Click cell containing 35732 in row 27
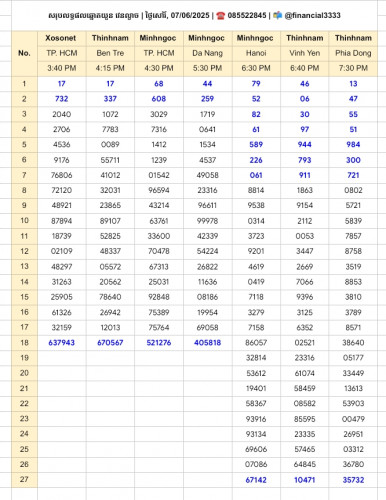 353,480
